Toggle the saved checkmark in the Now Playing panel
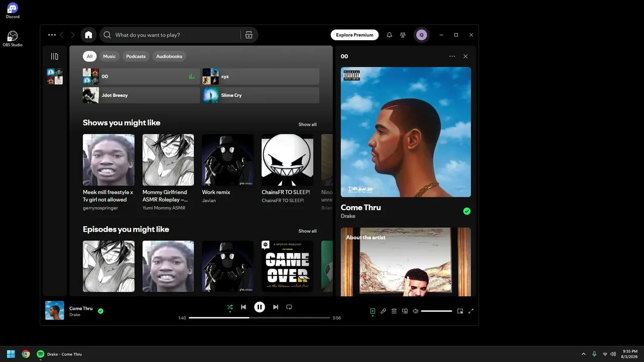Screen dimensions: 644x362 (x=467, y=211)
